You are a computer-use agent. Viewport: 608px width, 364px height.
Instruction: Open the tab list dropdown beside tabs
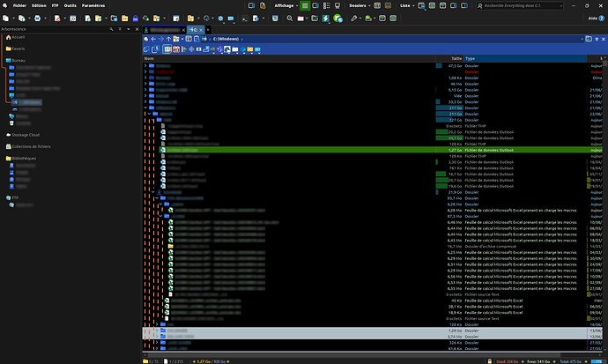click(208, 30)
